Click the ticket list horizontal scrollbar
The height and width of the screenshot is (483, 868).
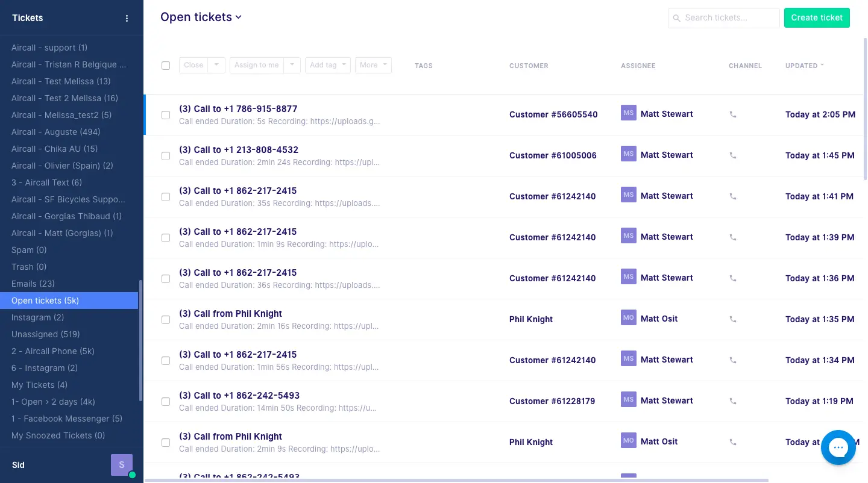click(x=456, y=480)
